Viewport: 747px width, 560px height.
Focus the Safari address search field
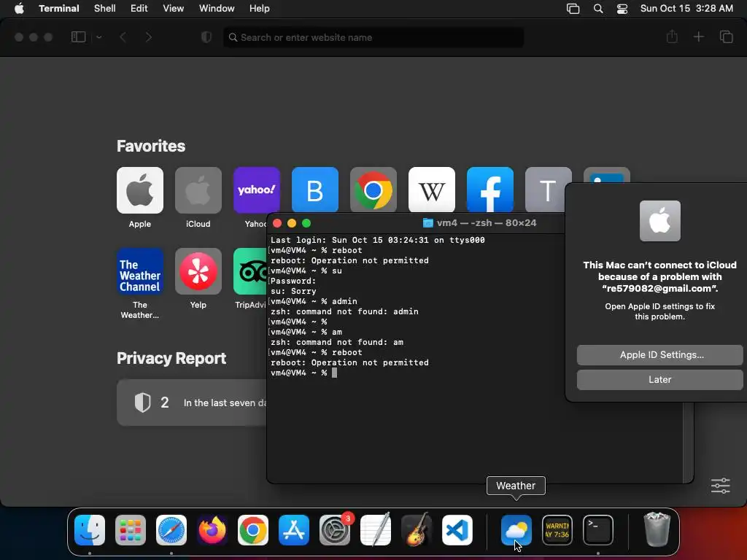[373, 37]
